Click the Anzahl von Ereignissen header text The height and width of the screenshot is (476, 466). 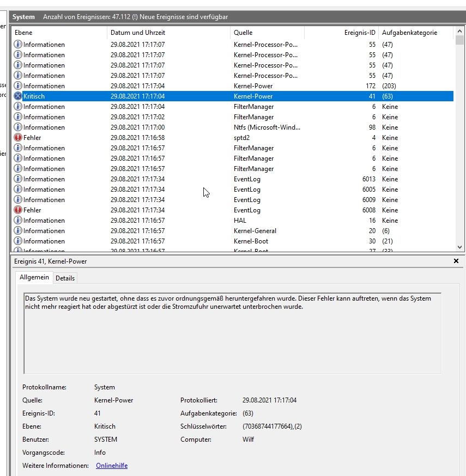136,17
